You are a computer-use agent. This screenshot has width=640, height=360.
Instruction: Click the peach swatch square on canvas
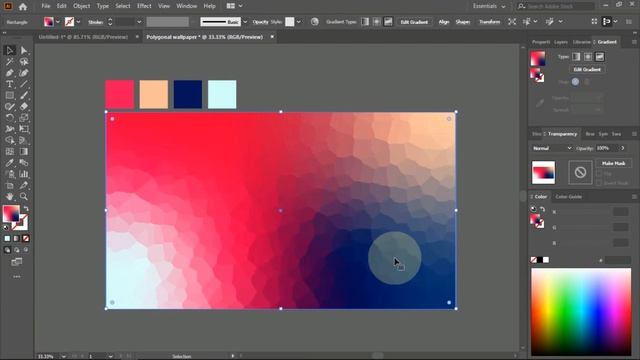click(153, 94)
